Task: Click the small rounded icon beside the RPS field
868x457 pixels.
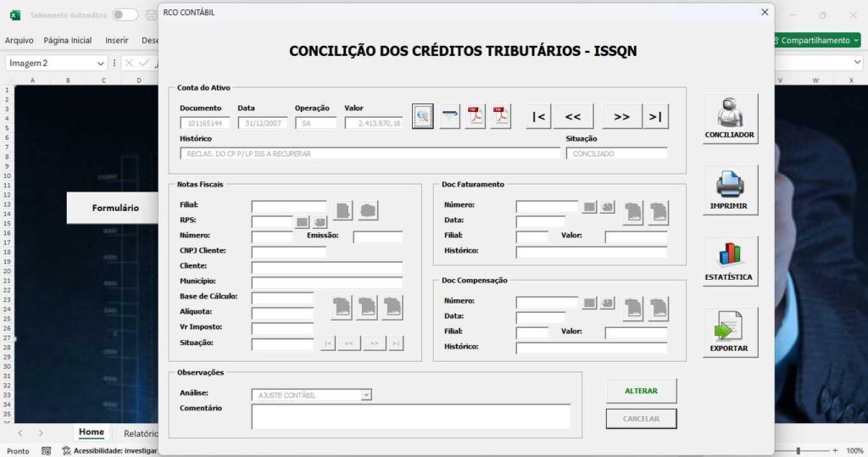Action: coord(320,222)
